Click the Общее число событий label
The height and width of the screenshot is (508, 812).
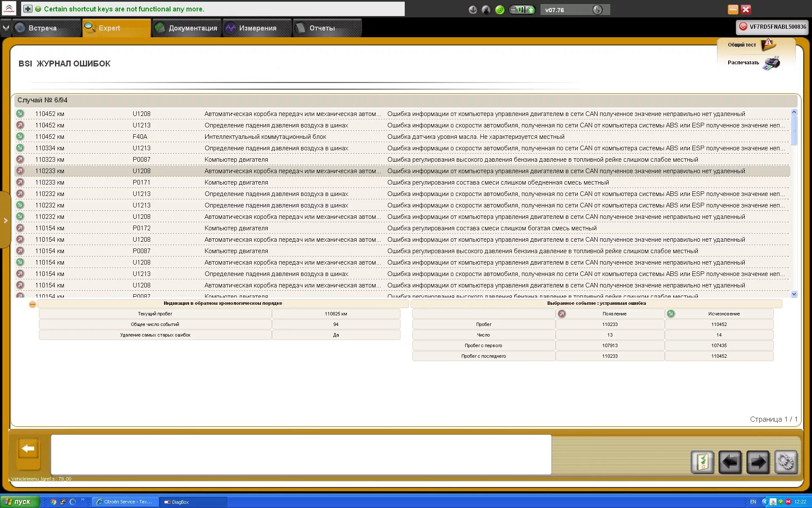[x=155, y=324]
